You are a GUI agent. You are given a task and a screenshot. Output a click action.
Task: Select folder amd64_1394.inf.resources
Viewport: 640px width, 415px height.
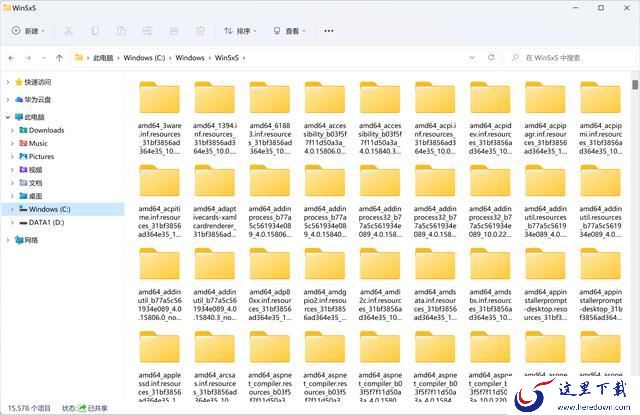[215, 118]
